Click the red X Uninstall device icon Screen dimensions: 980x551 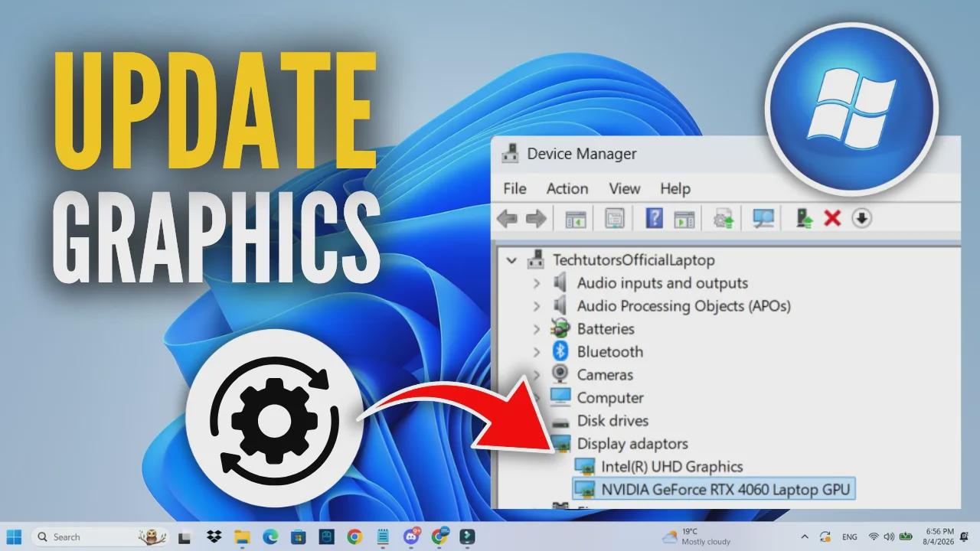click(x=832, y=219)
